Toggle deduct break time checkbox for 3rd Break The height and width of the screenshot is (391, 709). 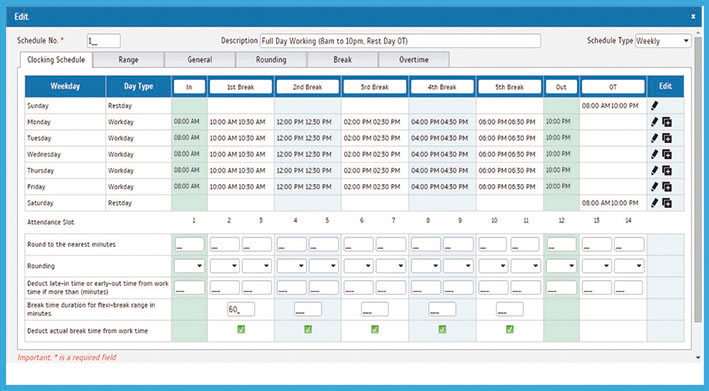[x=375, y=330]
